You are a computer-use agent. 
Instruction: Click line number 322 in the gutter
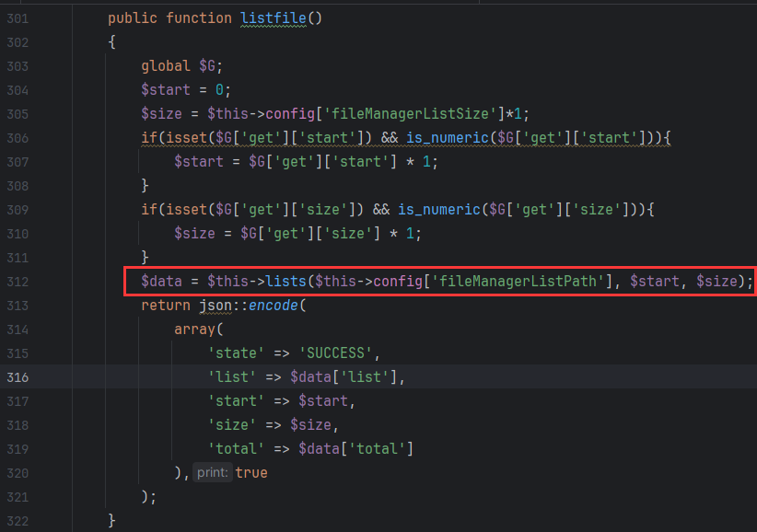(x=17, y=521)
